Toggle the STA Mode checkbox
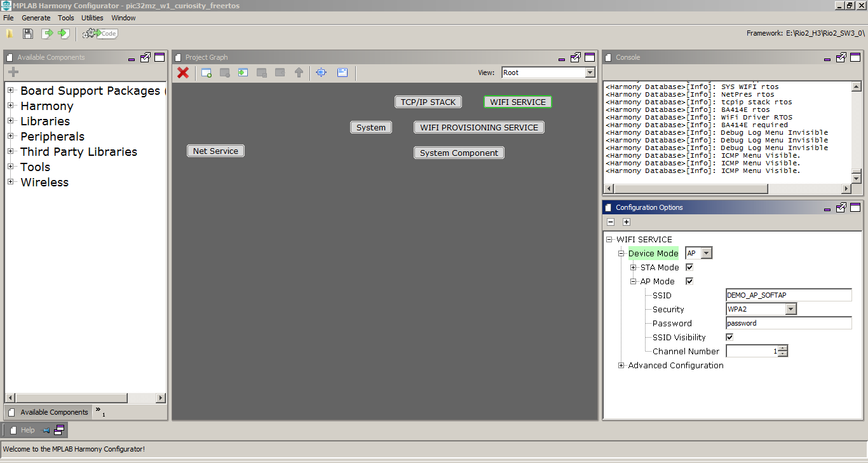Viewport: 868px width, 463px height. (x=689, y=267)
